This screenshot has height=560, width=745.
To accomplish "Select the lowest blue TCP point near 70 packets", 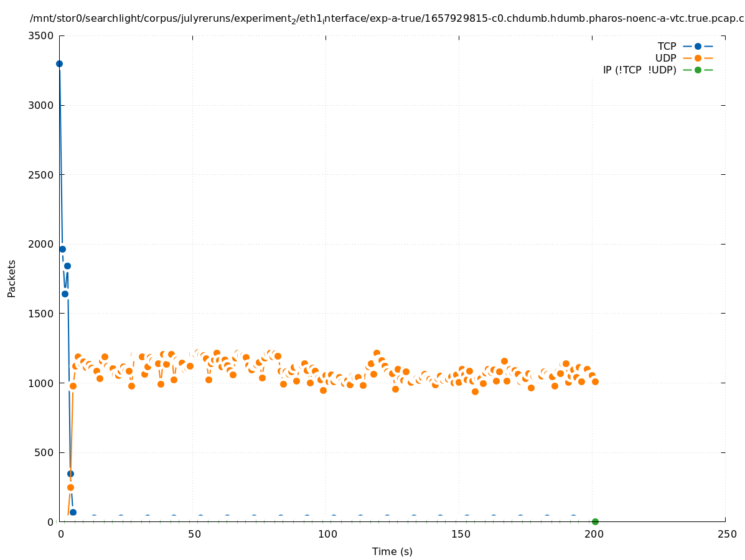I will tap(73, 512).
